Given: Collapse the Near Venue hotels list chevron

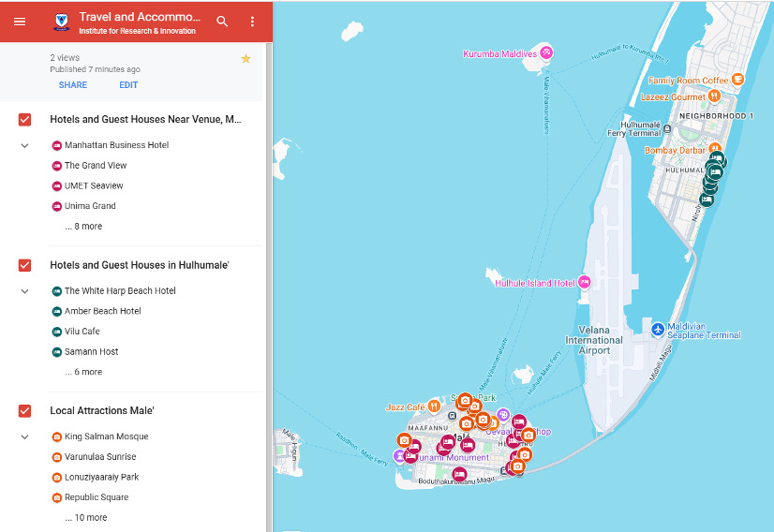Looking at the screenshot, I should tap(25, 146).
